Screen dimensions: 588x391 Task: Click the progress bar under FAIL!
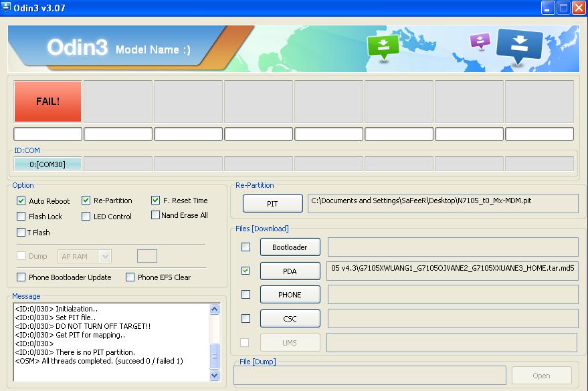pos(47,134)
